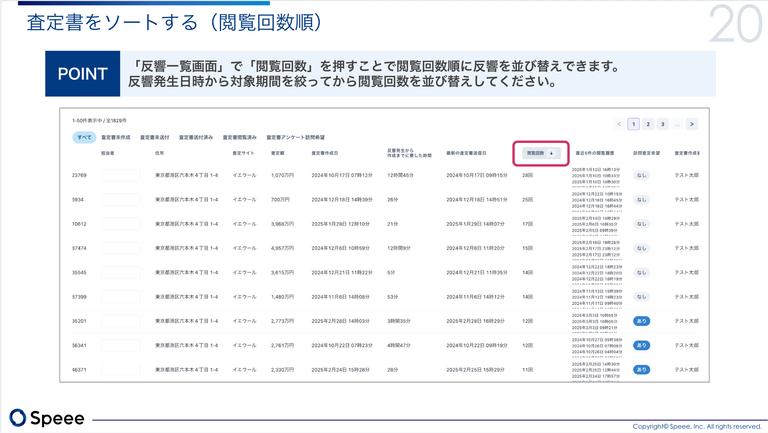Click the Speee logo icon
The height and width of the screenshot is (433, 768).
pyautogui.click(x=19, y=417)
